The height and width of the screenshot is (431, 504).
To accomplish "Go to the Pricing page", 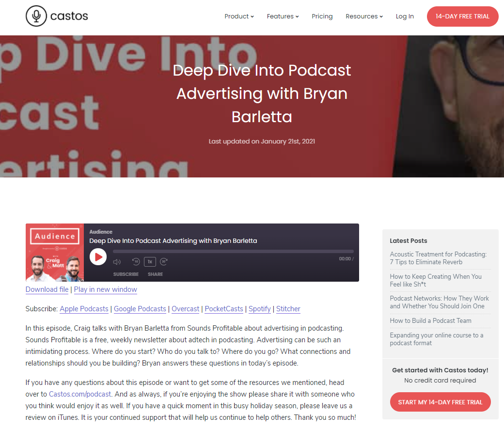I will click(322, 16).
